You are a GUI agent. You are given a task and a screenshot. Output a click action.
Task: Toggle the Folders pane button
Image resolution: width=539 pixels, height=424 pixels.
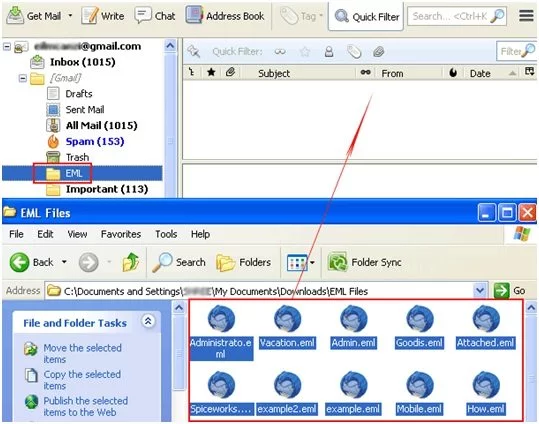(x=243, y=262)
